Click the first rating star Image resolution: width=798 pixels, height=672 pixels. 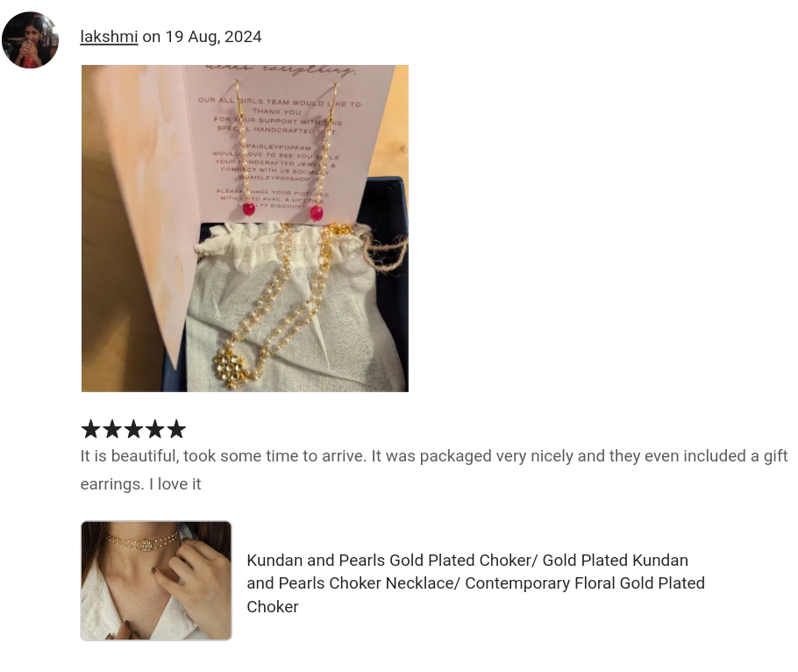click(x=91, y=429)
